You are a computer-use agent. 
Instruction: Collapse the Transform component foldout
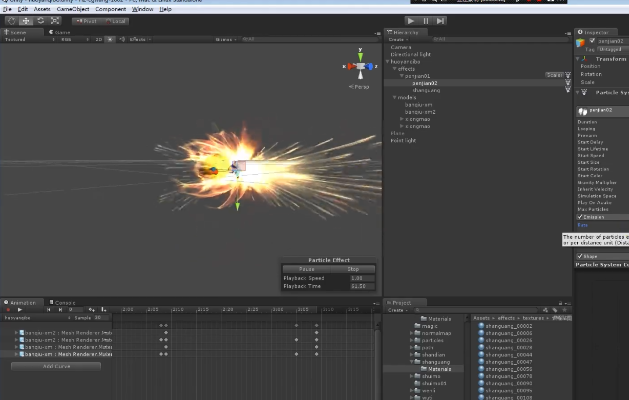578,59
